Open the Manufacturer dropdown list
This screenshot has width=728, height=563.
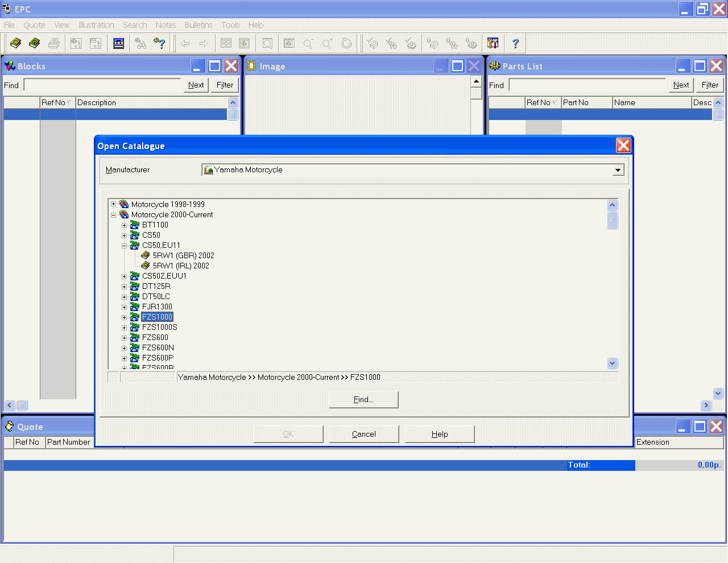coord(618,170)
